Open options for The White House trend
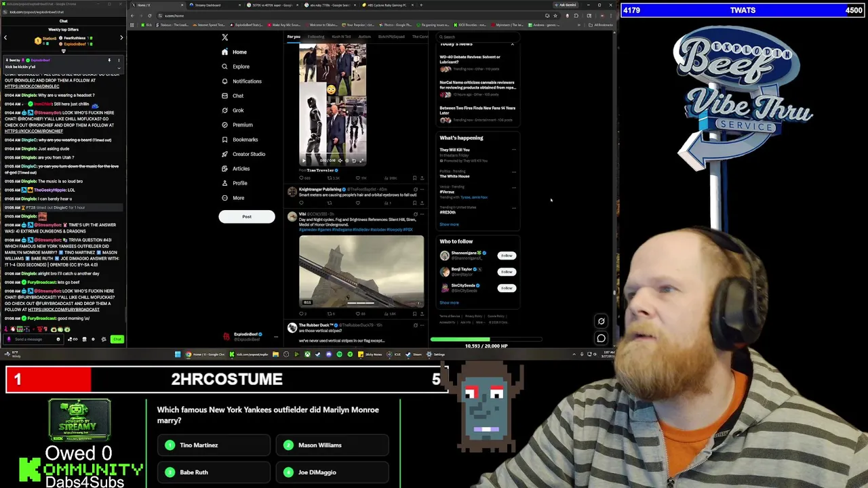 pos(514,173)
